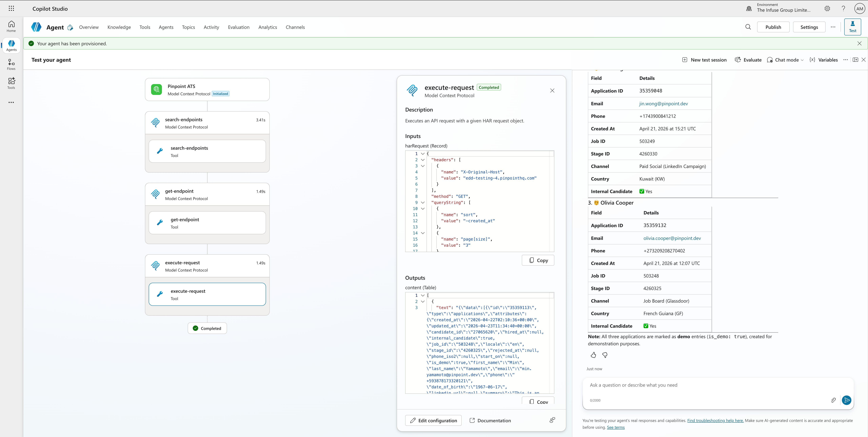Start a New test session
The height and width of the screenshot is (437, 868).
click(x=704, y=60)
